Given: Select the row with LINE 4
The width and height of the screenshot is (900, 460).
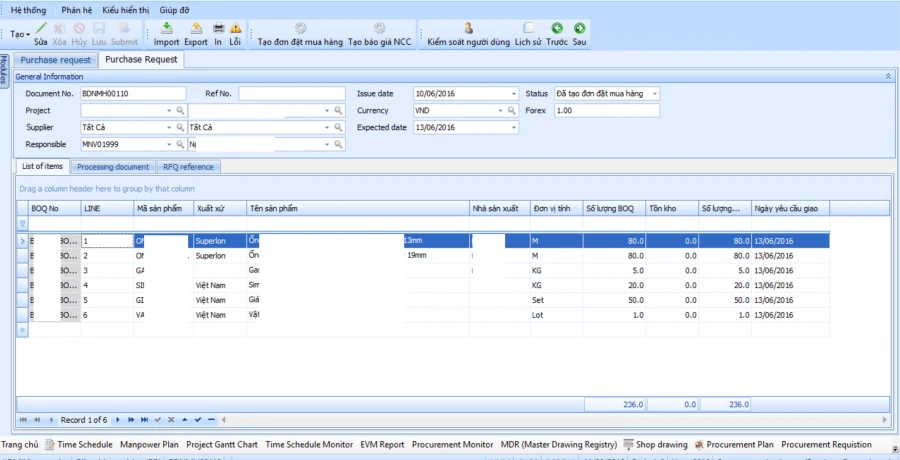Looking at the screenshot, I should (423, 285).
